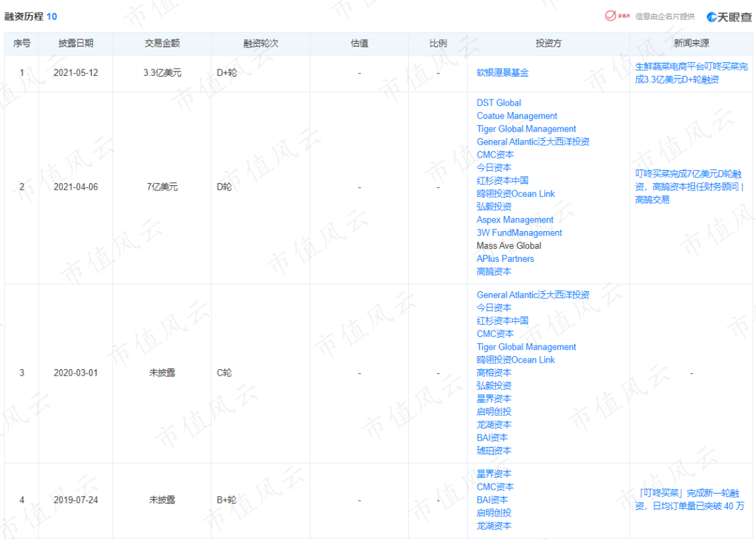Click 高榕资本 in the C轮 row
Viewport: 756px width, 540px height.
tap(494, 373)
